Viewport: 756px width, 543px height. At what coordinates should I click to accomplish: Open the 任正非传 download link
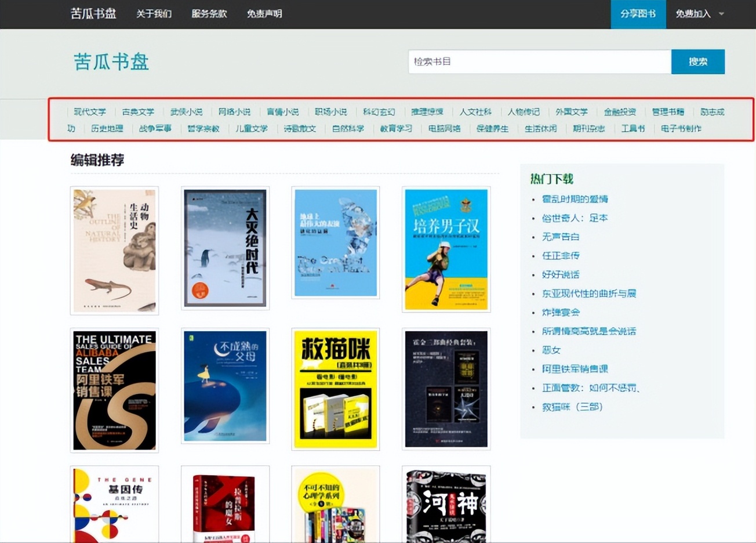[x=561, y=255]
